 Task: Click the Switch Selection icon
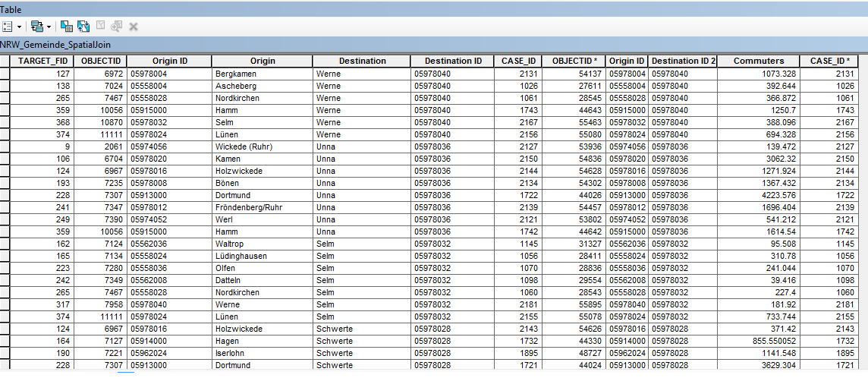coord(83,26)
